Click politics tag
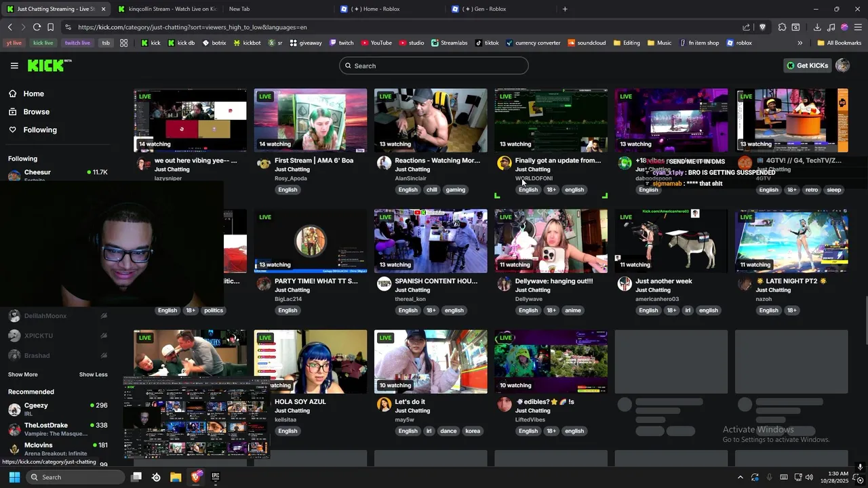Image resolution: width=868 pixels, height=488 pixels. coord(214,310)
